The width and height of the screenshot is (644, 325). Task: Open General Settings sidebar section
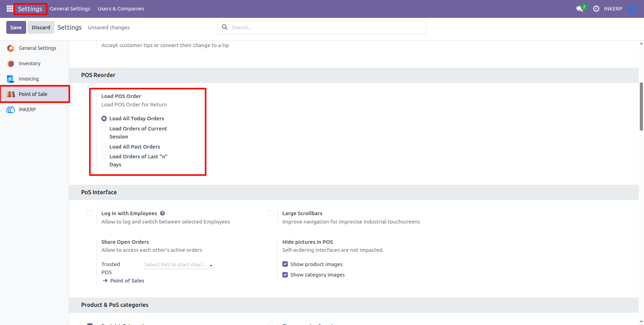tap(34, 48)
